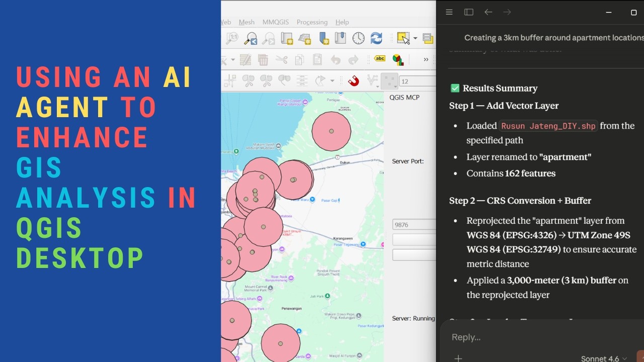Click the QGIS MCP panel title
This screenshot has width=644, height=362.
click(404, 98)
